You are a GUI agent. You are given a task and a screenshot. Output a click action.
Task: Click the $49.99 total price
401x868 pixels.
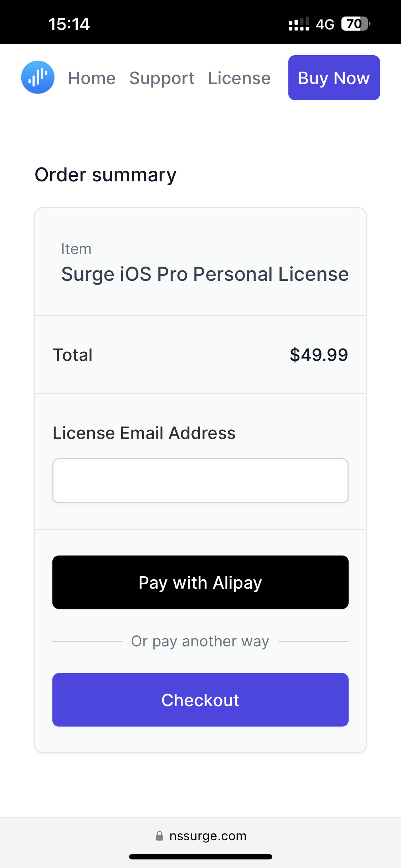(319, 355)
